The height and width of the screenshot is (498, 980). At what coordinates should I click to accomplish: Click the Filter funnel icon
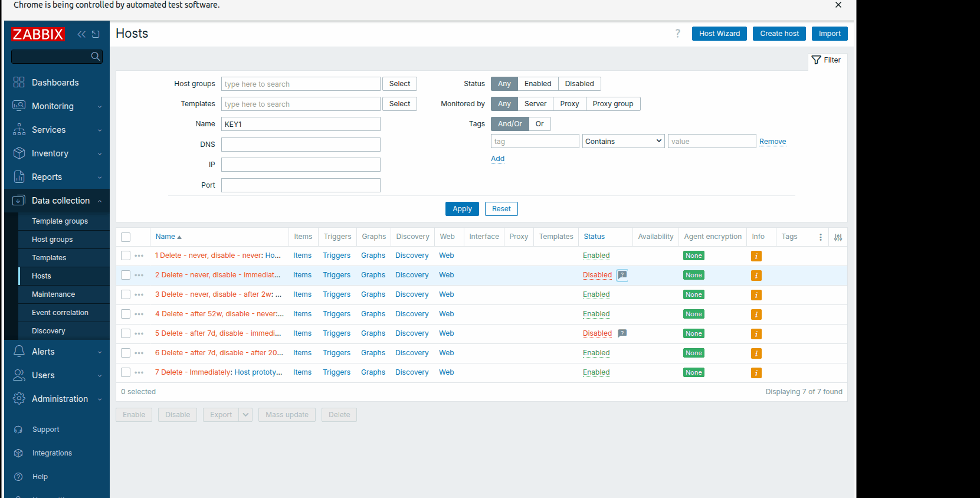tap(817, 60)
